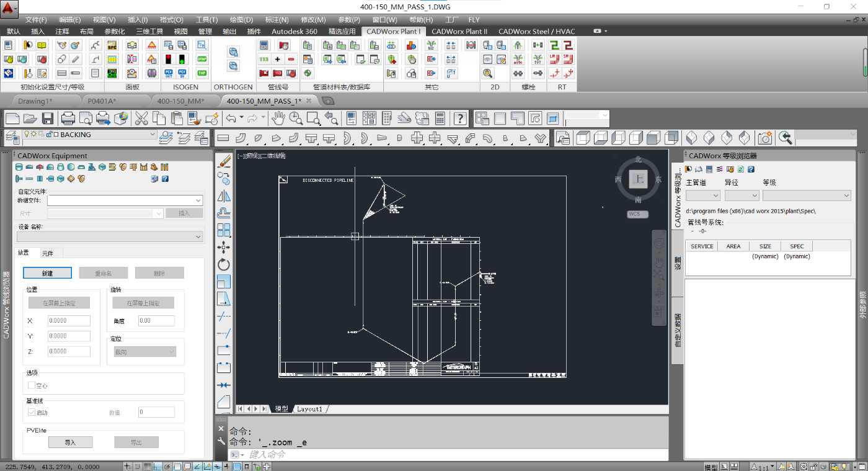This screenshot has height=471, width=868.
Task: Select the Offset tool
Action: click(224, 213)
